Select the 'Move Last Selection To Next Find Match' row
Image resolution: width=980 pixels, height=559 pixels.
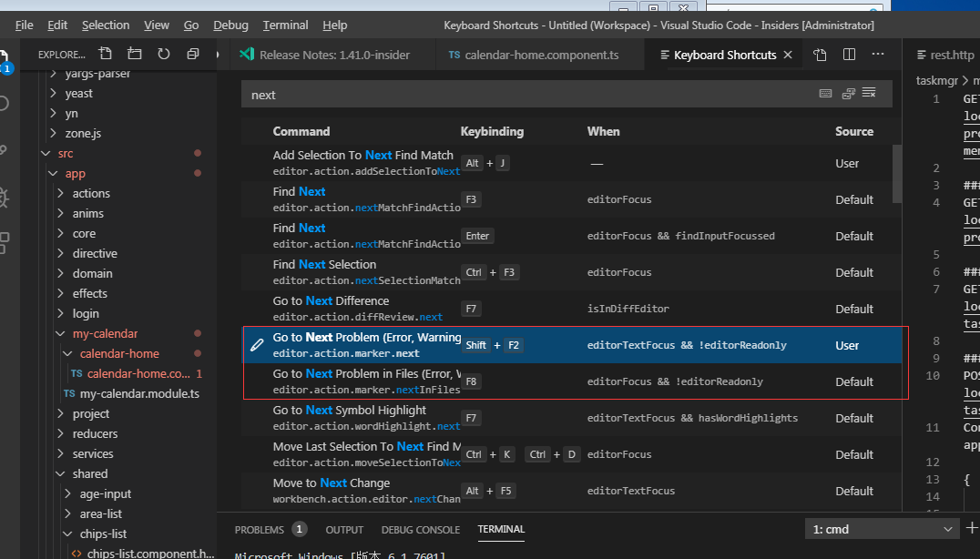coord(572,454)
